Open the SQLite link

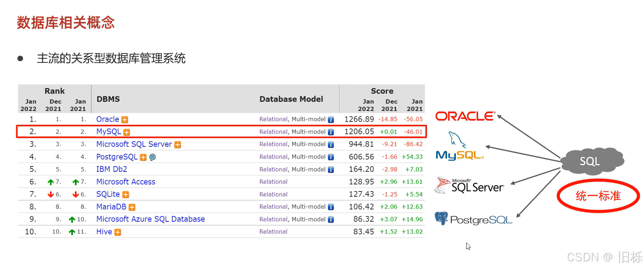pos(108,194)
